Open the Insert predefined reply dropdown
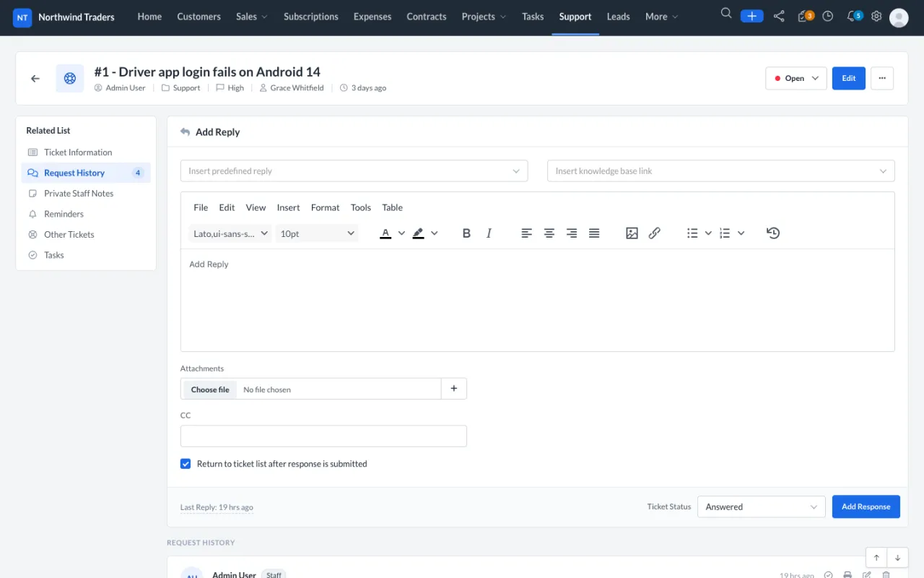 point(354,171)
